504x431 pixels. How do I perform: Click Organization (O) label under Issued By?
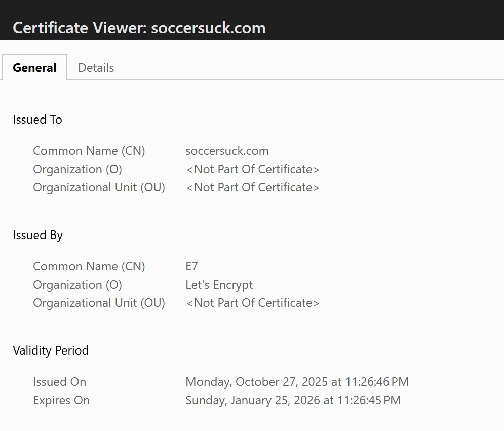[x=77, y=285]
